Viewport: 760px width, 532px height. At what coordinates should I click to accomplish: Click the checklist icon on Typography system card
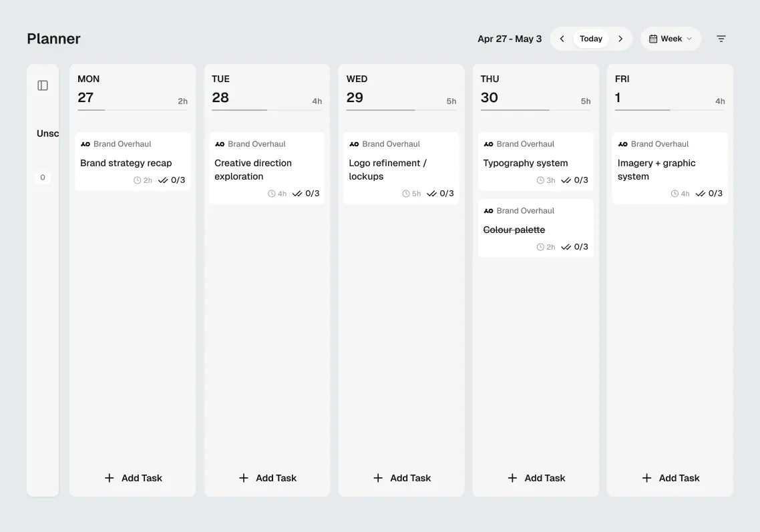pos(564,180)
